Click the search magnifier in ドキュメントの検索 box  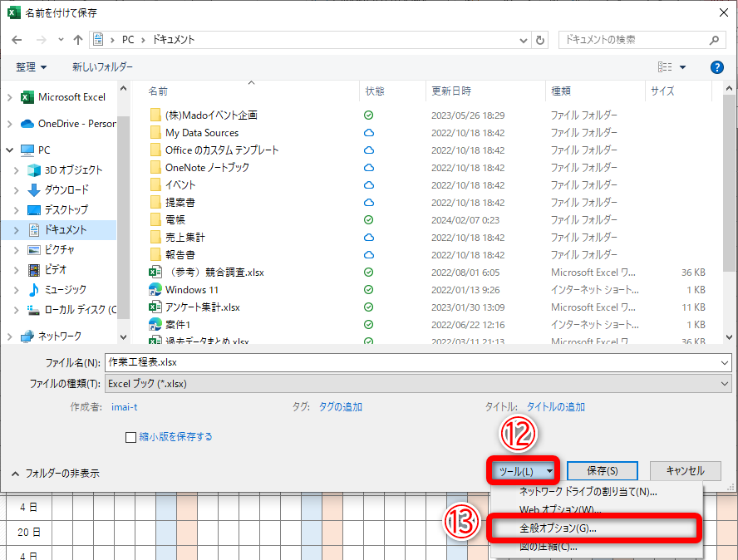(x=711, y=39)
